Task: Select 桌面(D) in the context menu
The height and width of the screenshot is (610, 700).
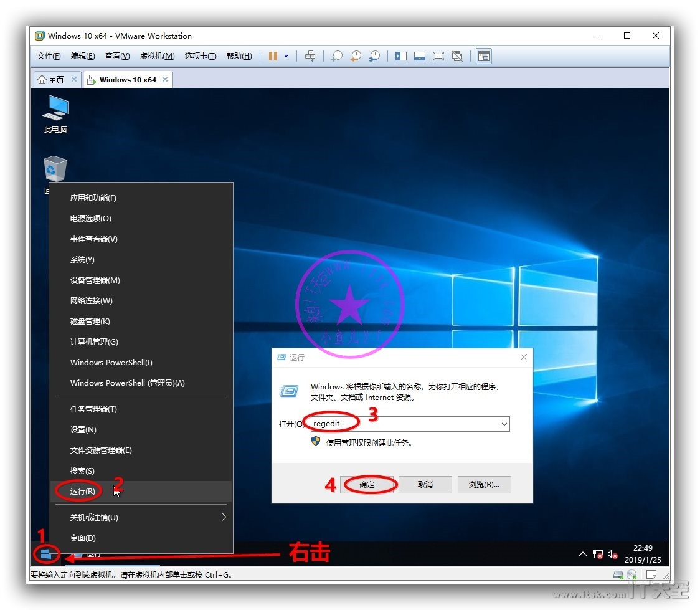Action: point(141,538)
